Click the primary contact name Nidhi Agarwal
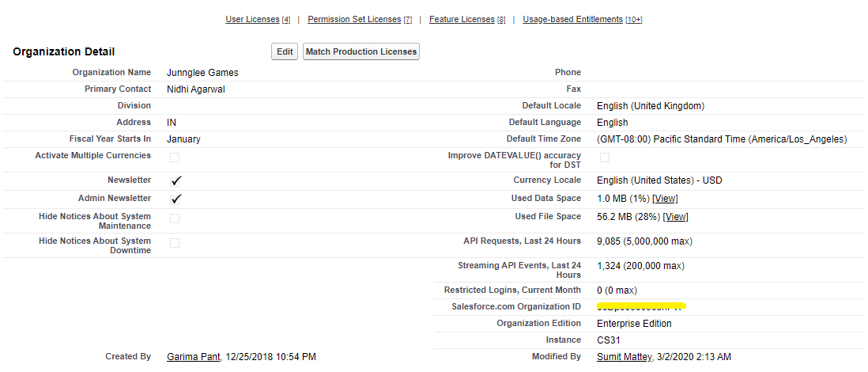The height and width of the screenshot is (372, 868). [196, 89]
